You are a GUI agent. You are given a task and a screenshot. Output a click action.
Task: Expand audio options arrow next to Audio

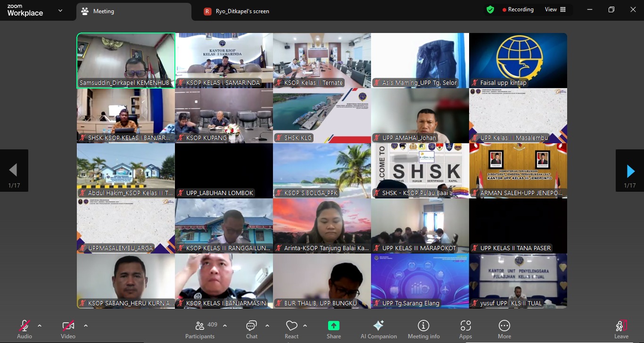(40, 326)
